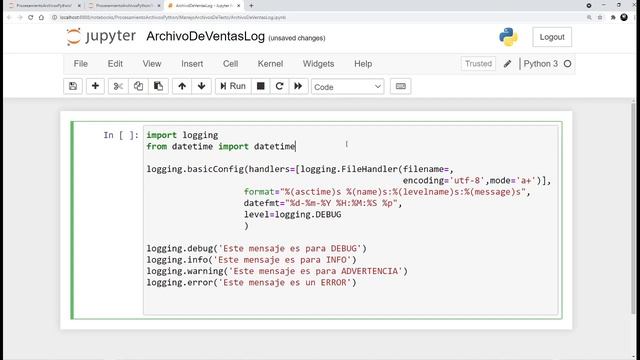Click the code line 'level=logging.DEBUG'

[292, 214]
